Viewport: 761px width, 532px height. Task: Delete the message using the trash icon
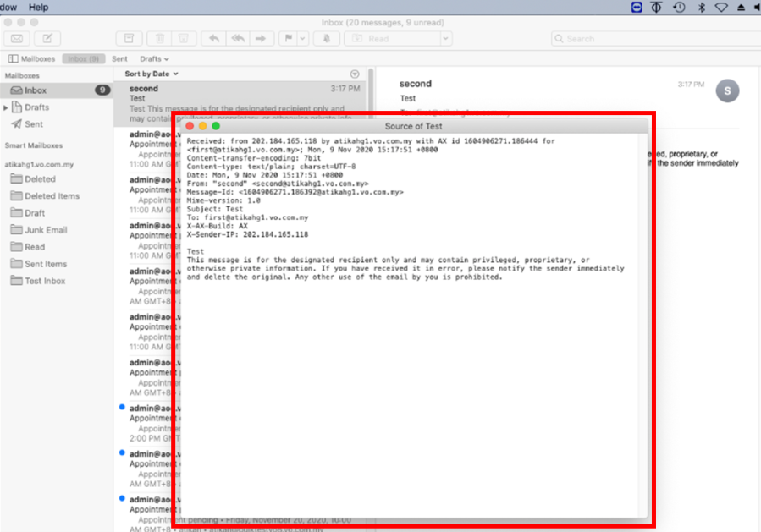(x=157, y=39)
